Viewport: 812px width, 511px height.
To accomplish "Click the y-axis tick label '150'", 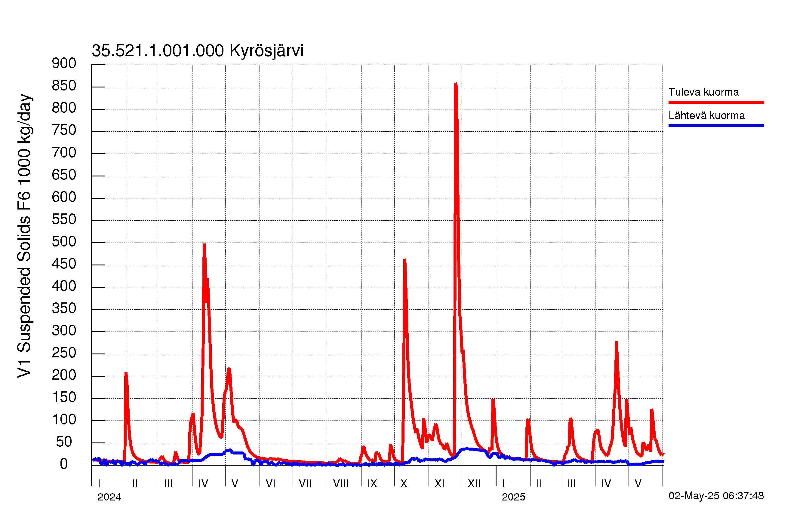I will (x=64, y=397).
